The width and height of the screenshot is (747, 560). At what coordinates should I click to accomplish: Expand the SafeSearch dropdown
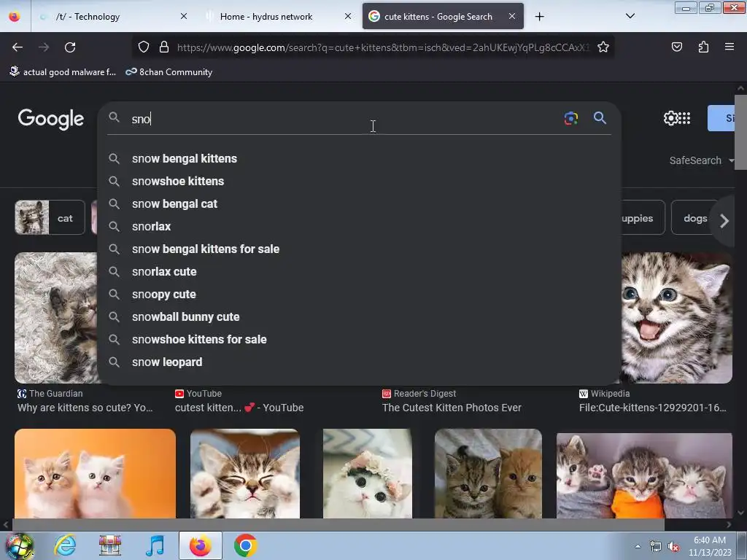701,160
